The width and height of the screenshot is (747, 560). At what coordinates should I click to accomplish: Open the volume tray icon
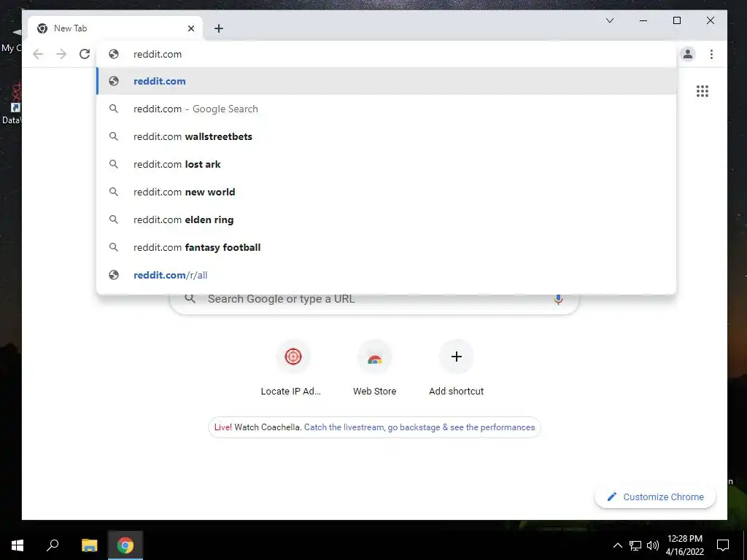653,545
